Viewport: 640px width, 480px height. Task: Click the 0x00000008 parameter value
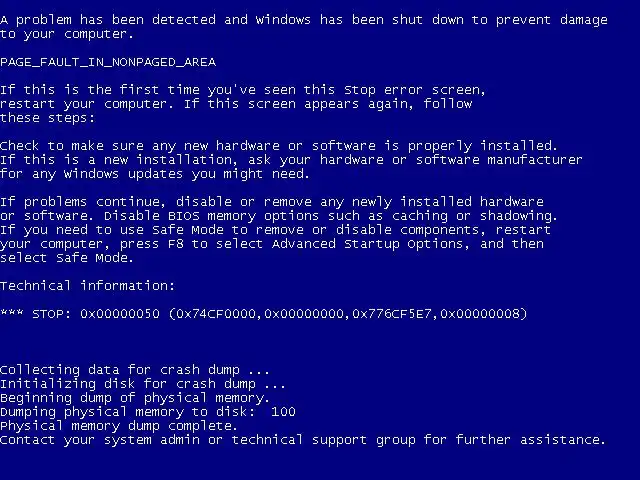(x=480, y=313)
